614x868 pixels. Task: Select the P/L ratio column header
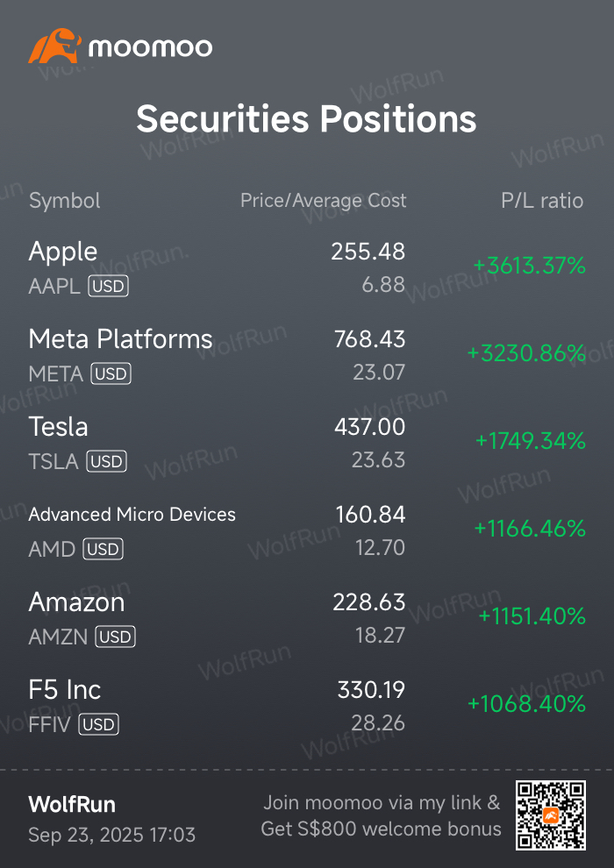click(x=542, y=201)
